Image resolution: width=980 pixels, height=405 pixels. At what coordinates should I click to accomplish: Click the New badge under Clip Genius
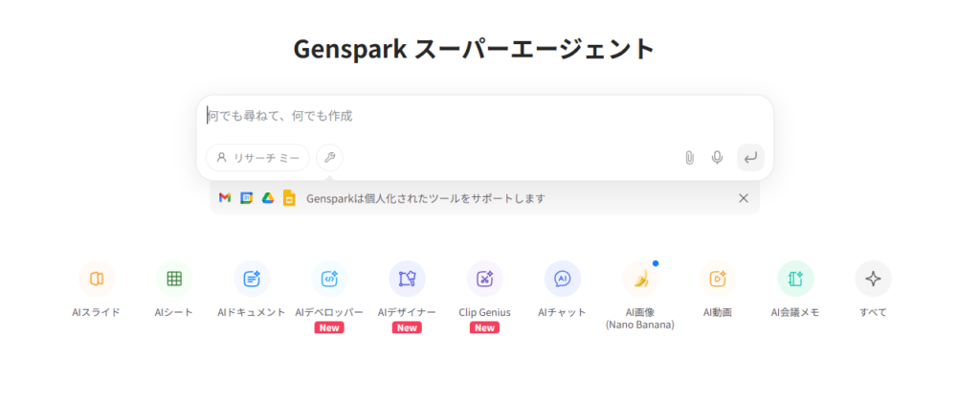pos(484,328)
